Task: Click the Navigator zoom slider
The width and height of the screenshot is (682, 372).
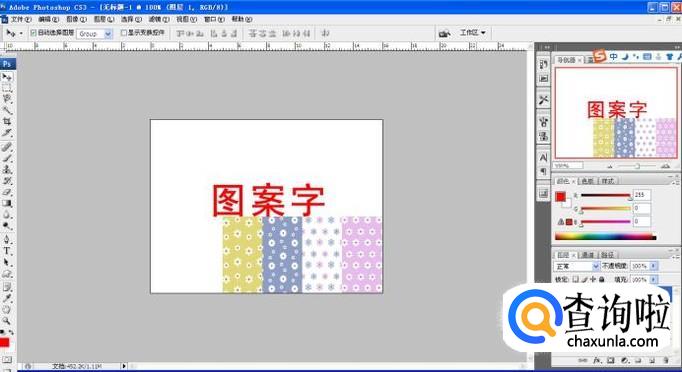Action: click(638, 166)
